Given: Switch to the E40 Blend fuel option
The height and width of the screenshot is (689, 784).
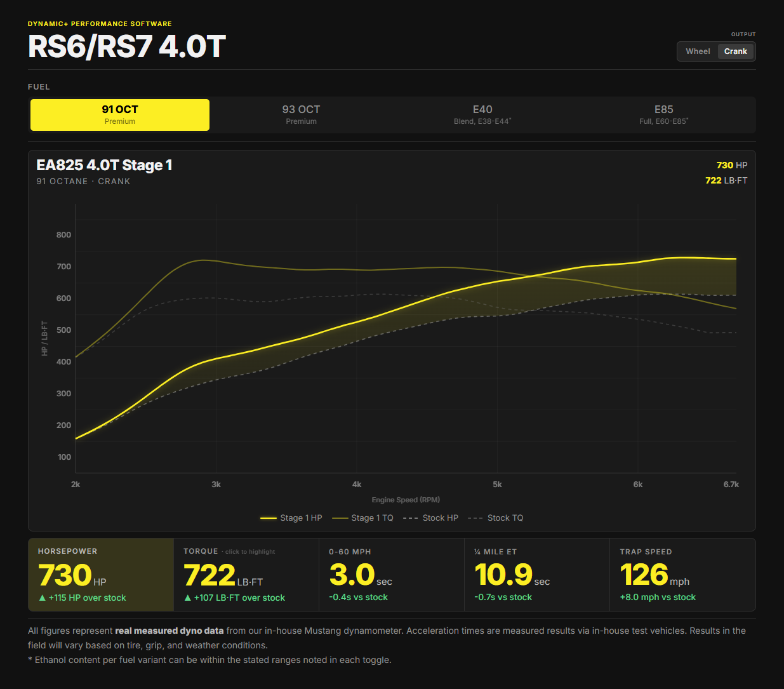Looking at the screenshot, I should click(x=482, y=115).
